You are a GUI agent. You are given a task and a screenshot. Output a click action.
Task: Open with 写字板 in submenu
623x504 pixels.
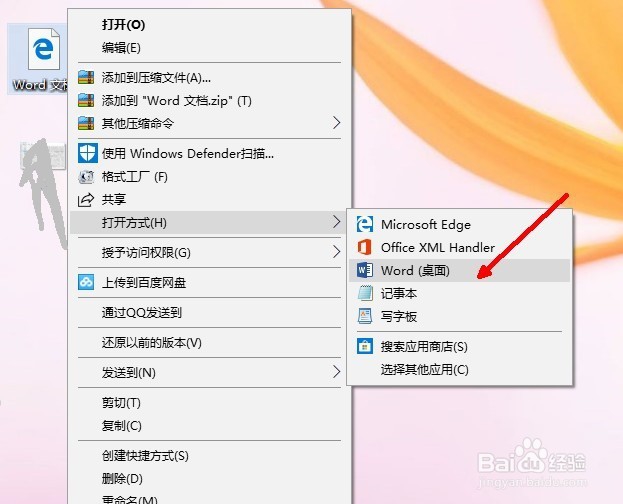pos(459,316)
